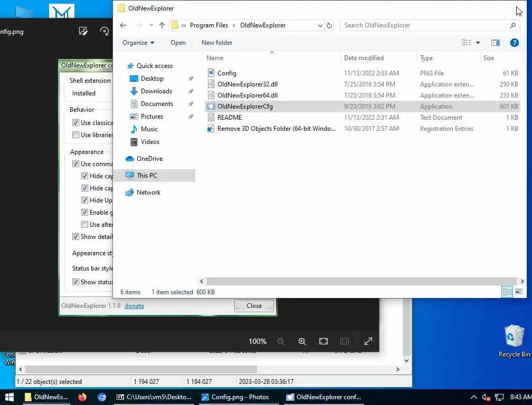Image resolution: width=532 pixels, height=405 pixels.
Task: Expand breadcrumb chevron after Program Files
Action: tap(234, 25)
